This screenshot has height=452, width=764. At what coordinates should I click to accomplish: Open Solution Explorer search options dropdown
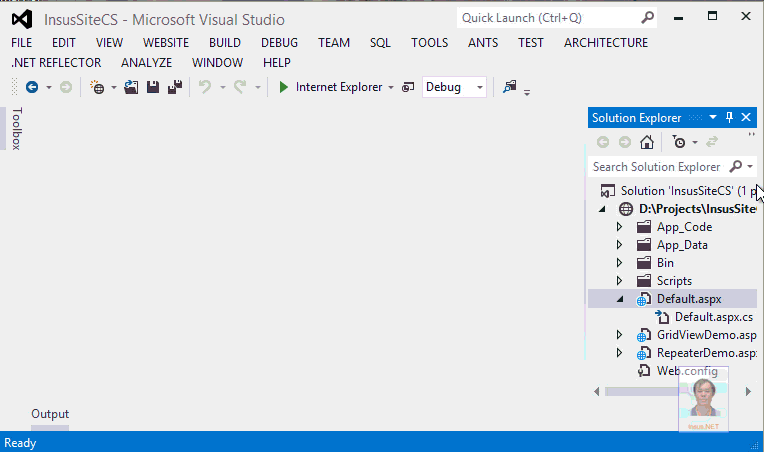point(750,167)
